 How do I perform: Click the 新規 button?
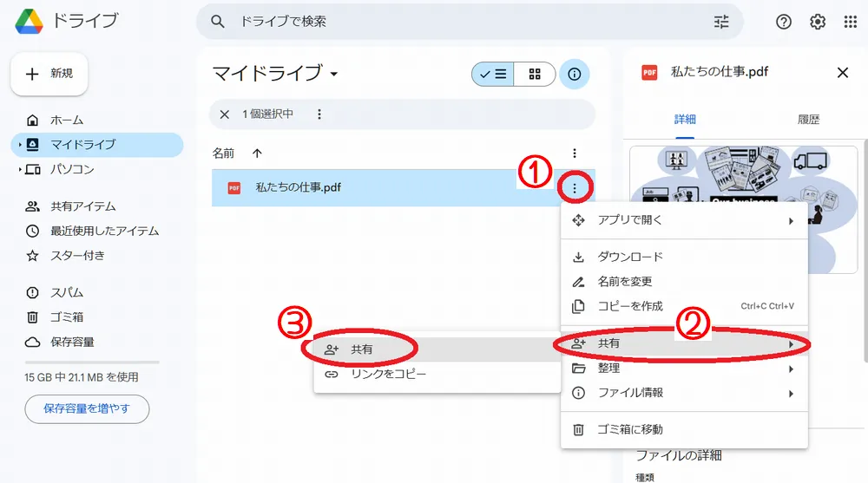click(x=49, y=74)
